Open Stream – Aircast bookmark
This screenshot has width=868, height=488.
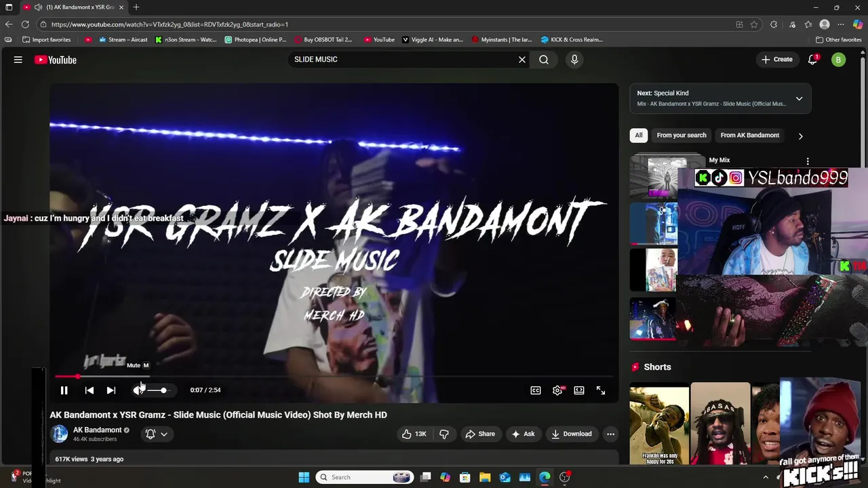coord(123,39)
